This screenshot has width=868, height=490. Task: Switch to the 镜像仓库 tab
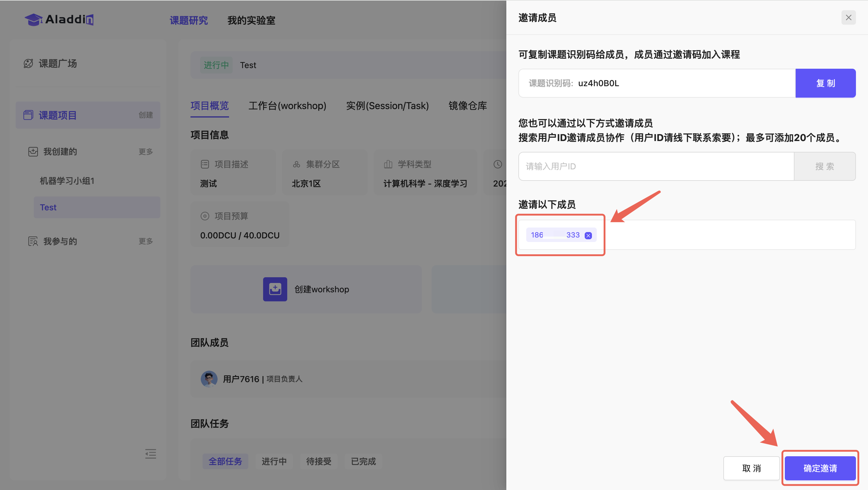coord(467,106)
